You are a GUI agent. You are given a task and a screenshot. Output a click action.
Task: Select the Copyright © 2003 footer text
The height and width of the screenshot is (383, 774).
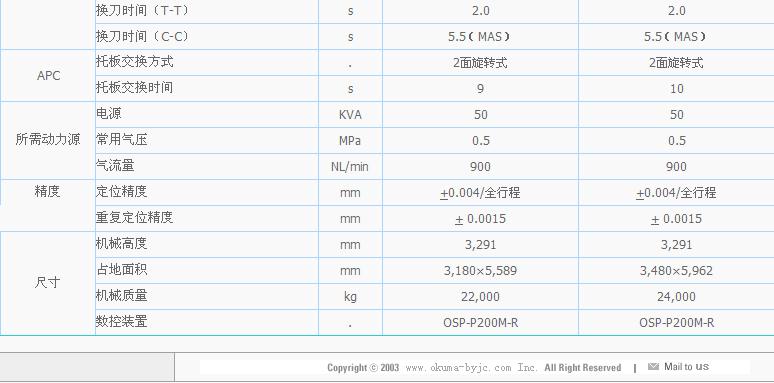coord(363,368)
